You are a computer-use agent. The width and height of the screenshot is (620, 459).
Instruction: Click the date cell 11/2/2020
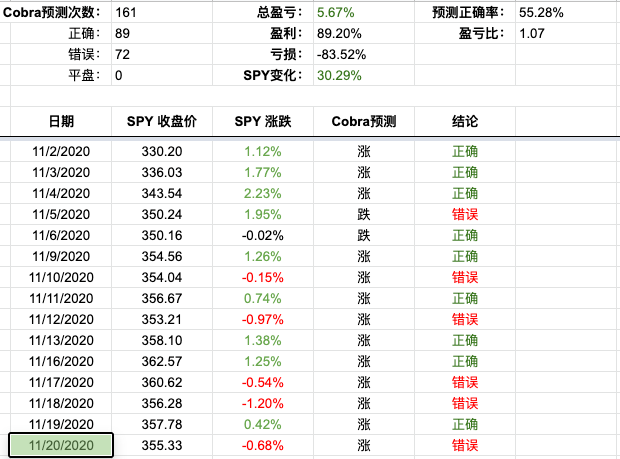tap(61, 151)
